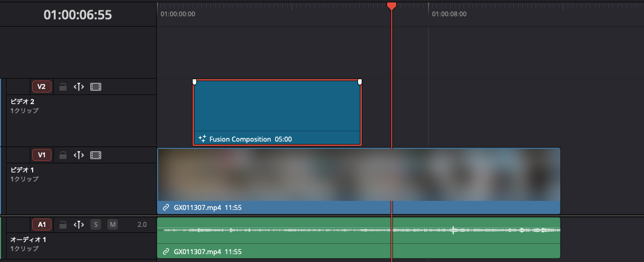This screenshot has height=262, width=644.
Task: Click ruler label 01:00:08:00
Action: 450,14
